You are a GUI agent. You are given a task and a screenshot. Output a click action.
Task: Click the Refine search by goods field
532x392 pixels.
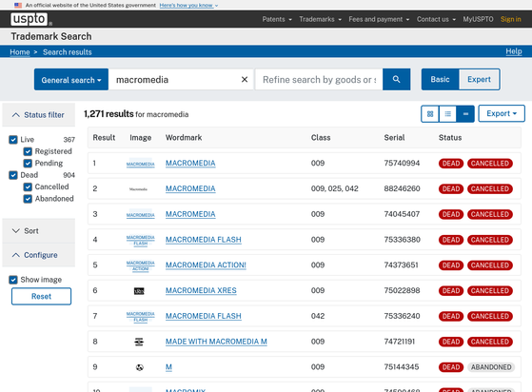[x=319, y=79]
